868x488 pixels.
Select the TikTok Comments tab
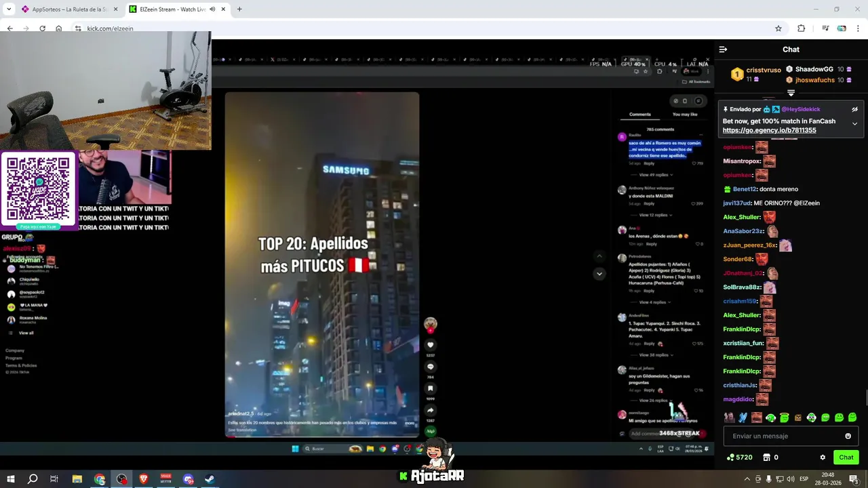640,115
